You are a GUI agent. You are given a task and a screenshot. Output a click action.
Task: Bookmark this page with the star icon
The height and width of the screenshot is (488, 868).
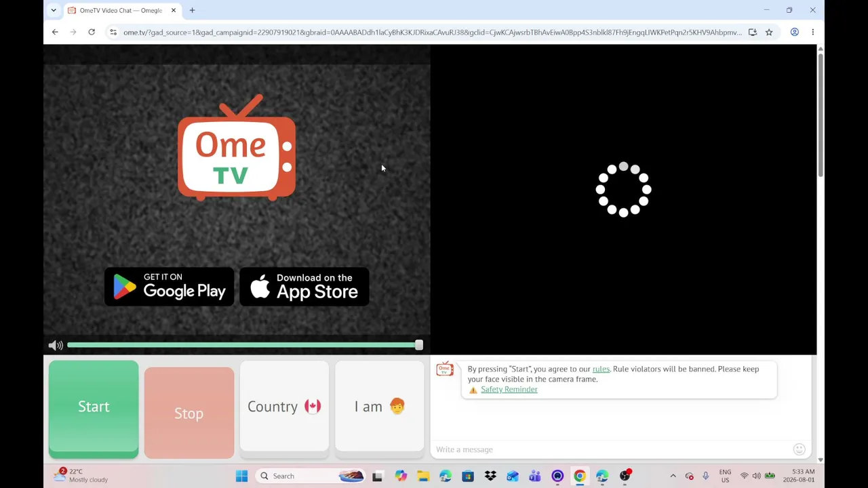pyautogui.click(x=769, y=32)
